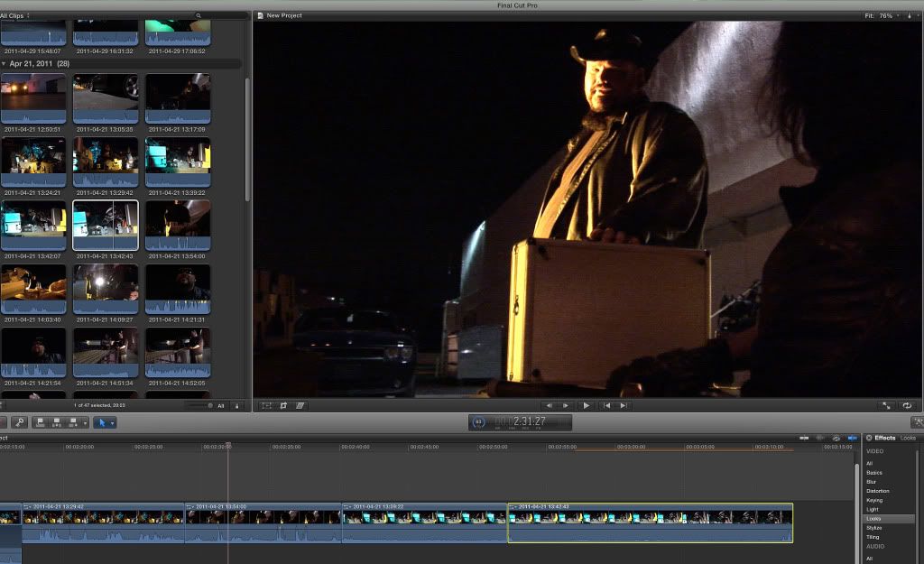The image size is (924, 564).
Task: Select the Keying effects category
Action: 873,500
